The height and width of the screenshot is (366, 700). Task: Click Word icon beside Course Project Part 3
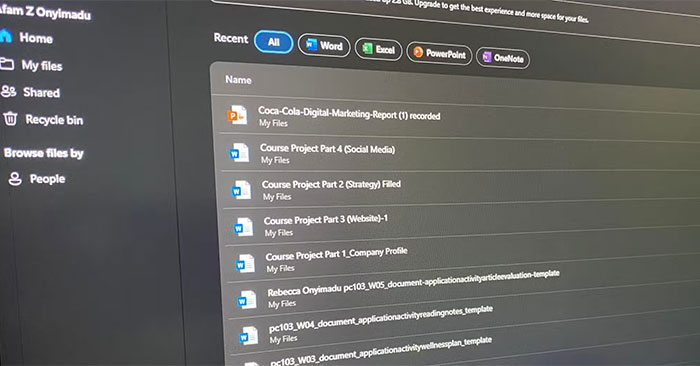coord(244,227)
